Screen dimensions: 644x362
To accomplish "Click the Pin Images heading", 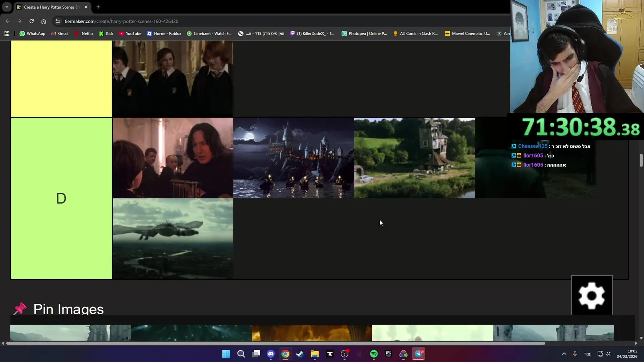I will [x=68, y=309].
